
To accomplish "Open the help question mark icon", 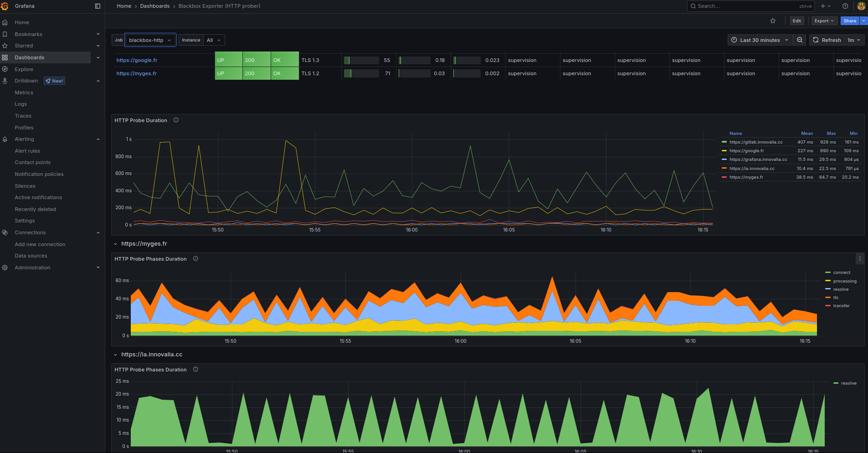I will [846, 6].
